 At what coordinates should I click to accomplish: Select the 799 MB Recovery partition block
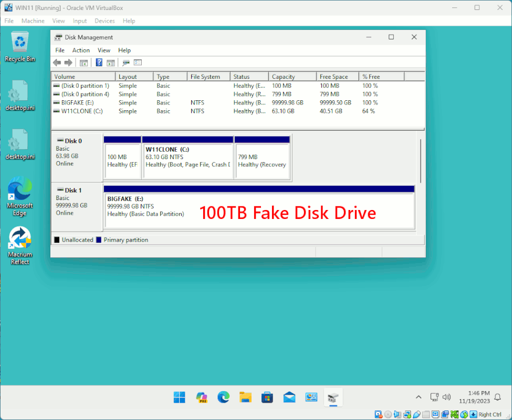tap(262, 157)
